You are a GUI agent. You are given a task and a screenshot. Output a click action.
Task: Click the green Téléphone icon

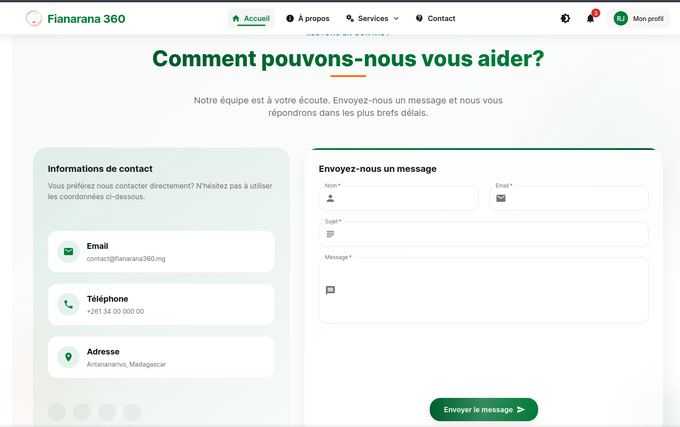click(x=68, y=304)
